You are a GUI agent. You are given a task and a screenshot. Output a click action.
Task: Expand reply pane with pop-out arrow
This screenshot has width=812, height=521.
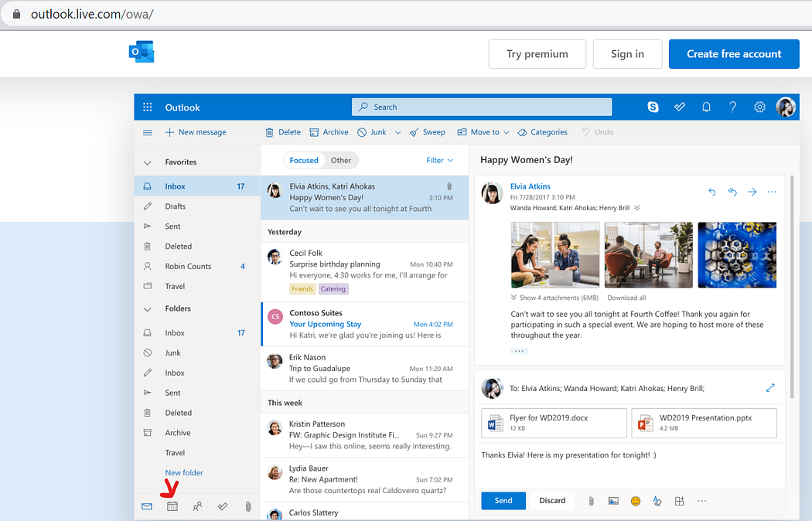click(x=770, y=387)
